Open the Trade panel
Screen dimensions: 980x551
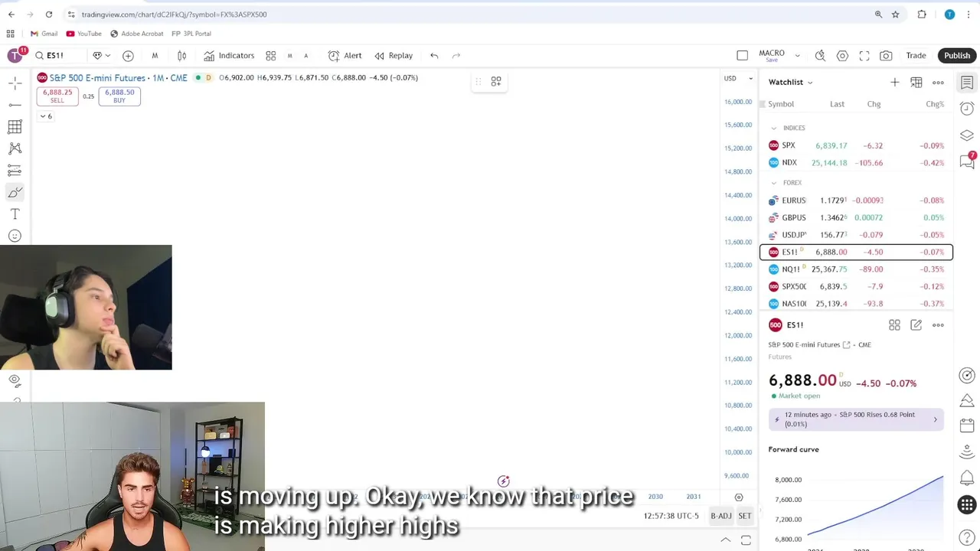[x=916, y=56]
